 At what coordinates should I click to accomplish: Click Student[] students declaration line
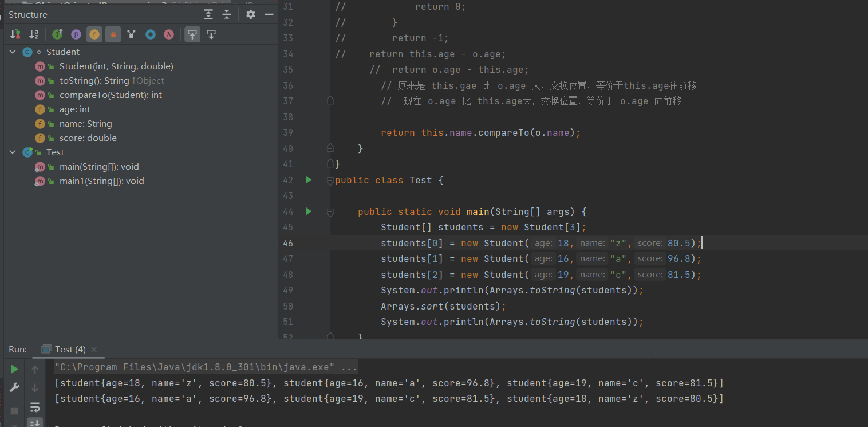pos(484,227)
